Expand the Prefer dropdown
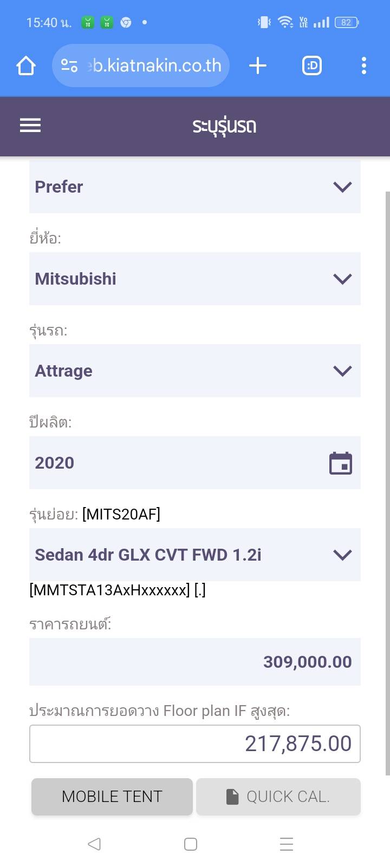This screenshot has height=868, width=390. click(x=195, y=187)
